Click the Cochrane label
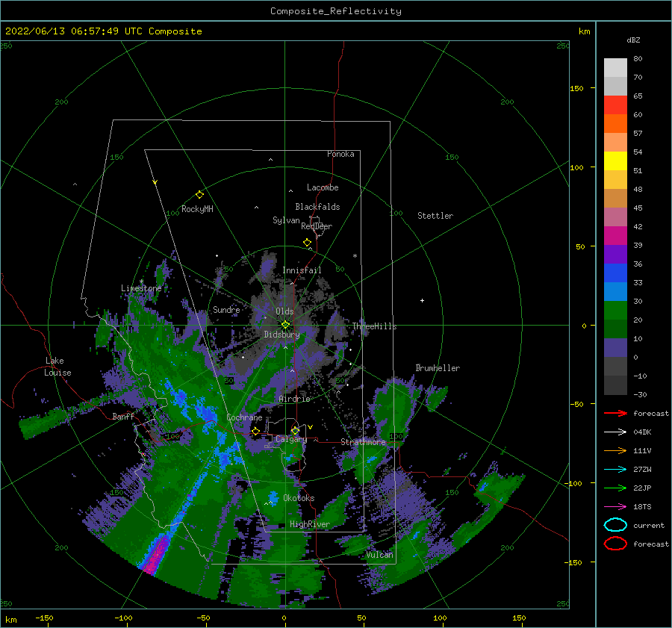The image size is (672, 628). (244, 417)
